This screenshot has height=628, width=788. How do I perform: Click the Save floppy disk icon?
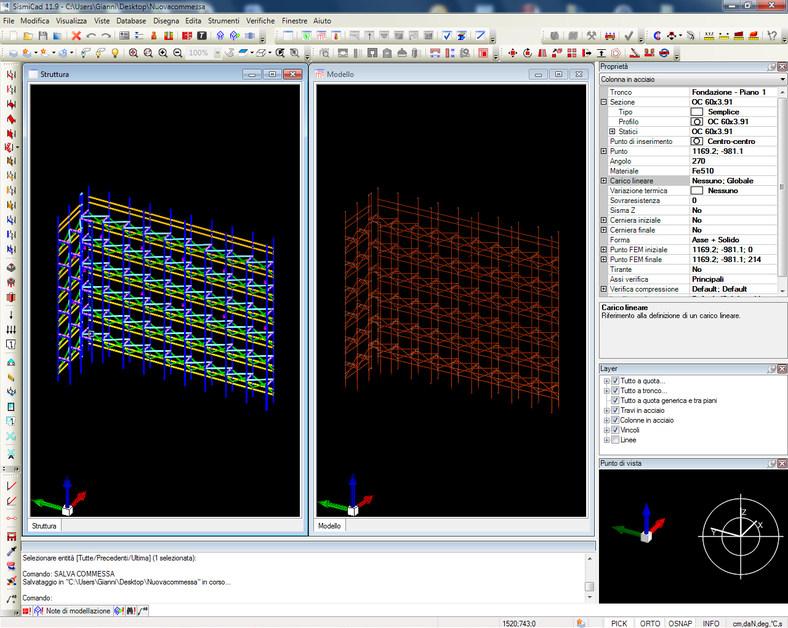[43, 36]
